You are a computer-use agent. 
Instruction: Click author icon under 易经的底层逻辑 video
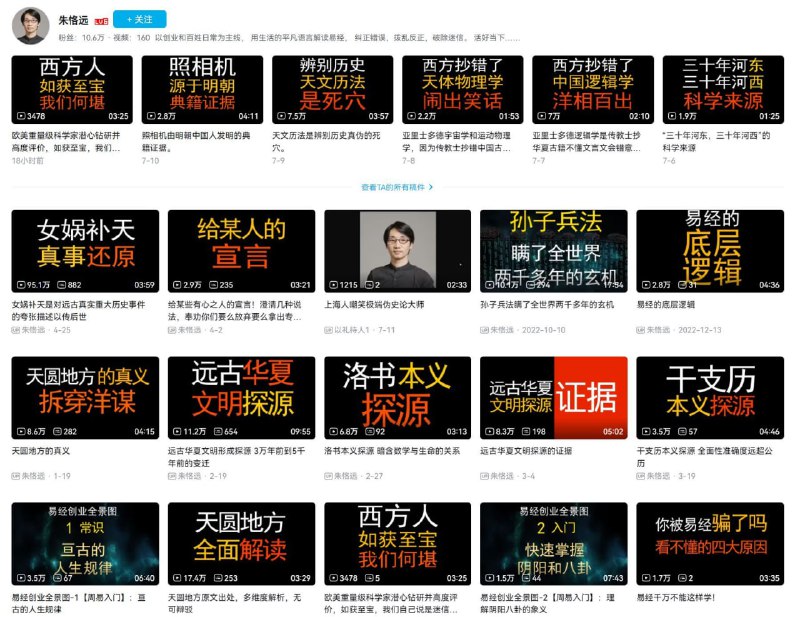coord(641,329)
